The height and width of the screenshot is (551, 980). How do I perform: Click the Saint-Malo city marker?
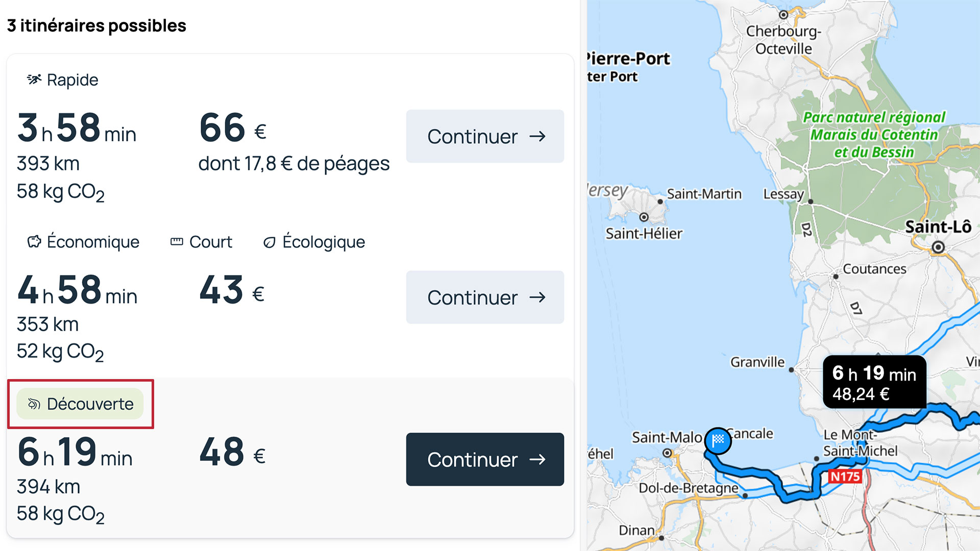[667, 453]
